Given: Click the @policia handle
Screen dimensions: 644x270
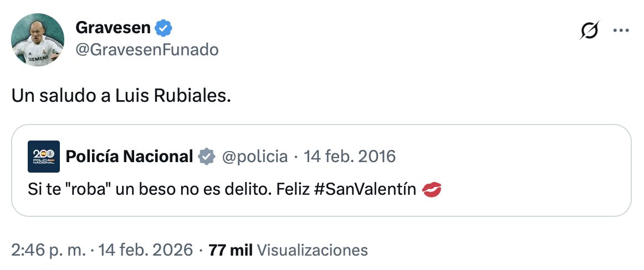Looking at the screenshot, I should tap(254, 157).
